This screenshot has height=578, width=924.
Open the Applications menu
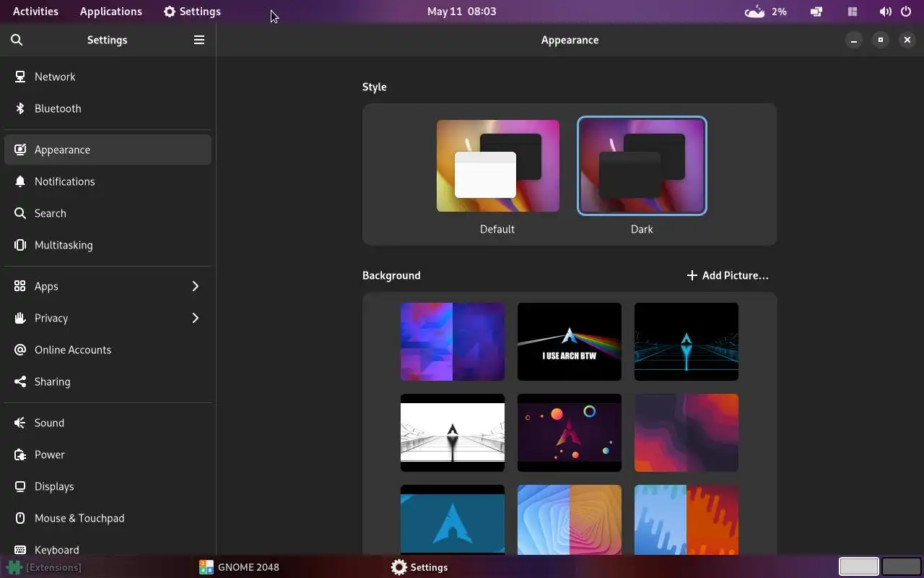pos(111,12)
